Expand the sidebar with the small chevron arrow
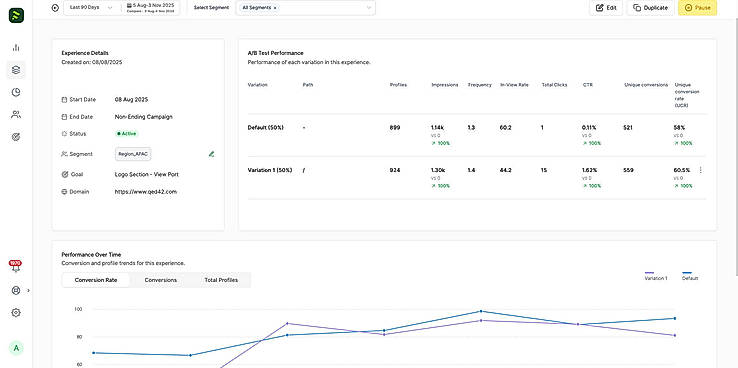This screenshot has height=368, width=738. 28,290
